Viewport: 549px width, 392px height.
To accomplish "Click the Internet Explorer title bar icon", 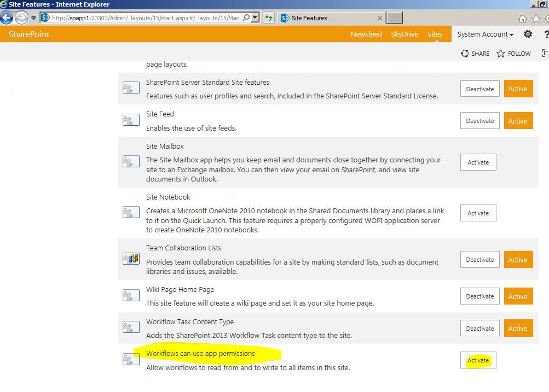I will point(4,4).
